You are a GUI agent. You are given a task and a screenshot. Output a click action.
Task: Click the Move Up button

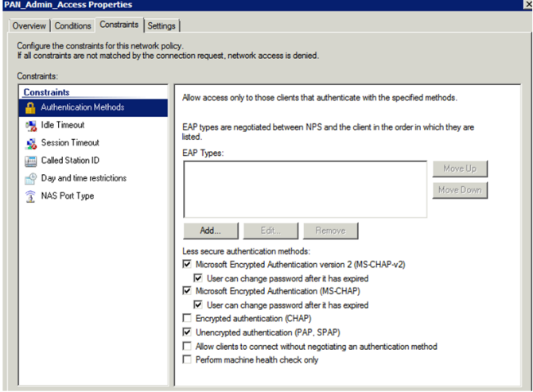[x=460, y=169]
